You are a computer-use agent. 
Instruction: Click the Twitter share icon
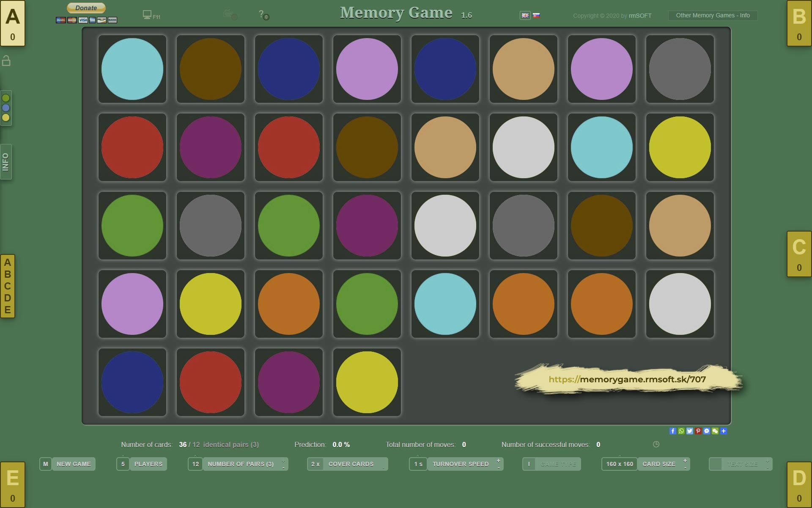coord(689,431)
